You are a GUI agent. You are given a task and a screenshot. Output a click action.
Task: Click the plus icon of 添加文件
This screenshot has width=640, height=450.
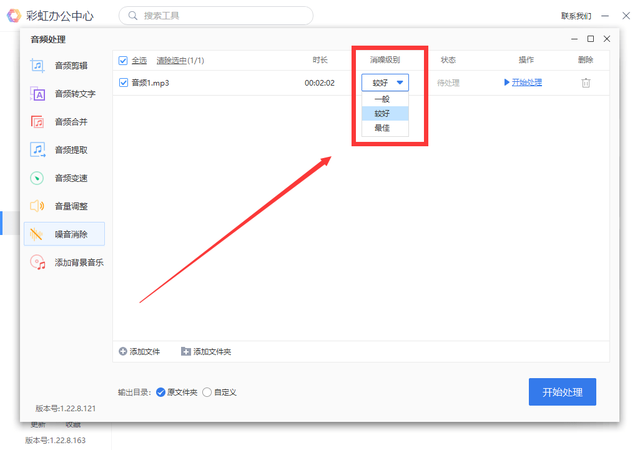click(x=123, y=351)
